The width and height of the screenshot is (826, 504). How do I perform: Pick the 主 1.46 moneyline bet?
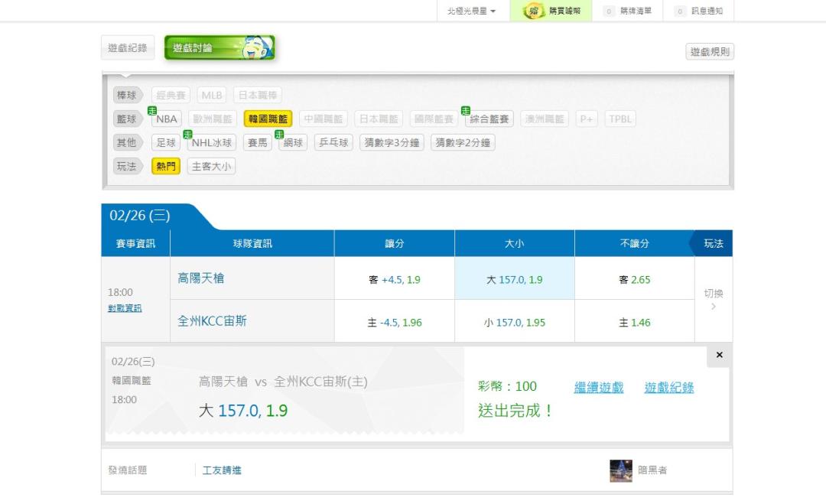coord(635,322)
